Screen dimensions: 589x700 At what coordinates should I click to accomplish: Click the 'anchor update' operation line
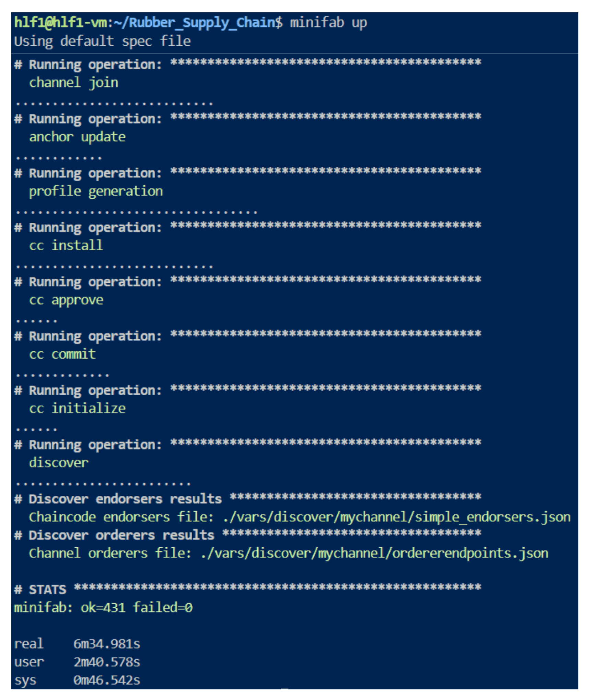(77, 137)
